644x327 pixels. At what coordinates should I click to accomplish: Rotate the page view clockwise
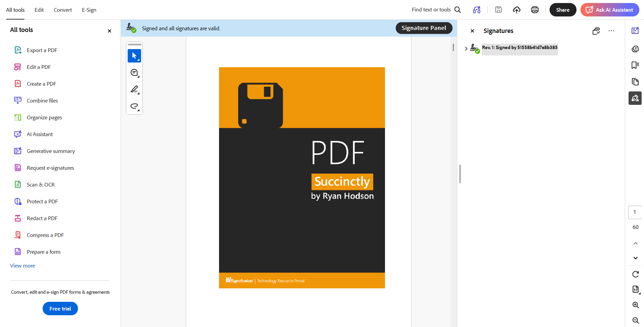[636, 274]
